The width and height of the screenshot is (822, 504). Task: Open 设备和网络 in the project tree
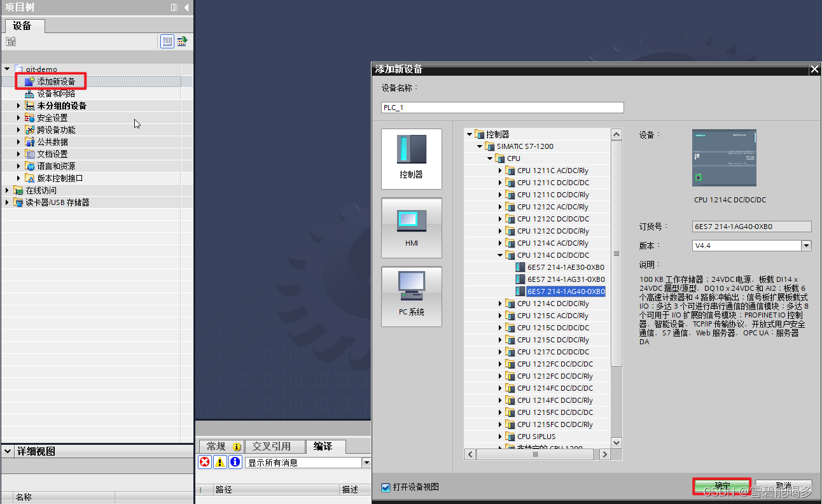tap(56, 94)
